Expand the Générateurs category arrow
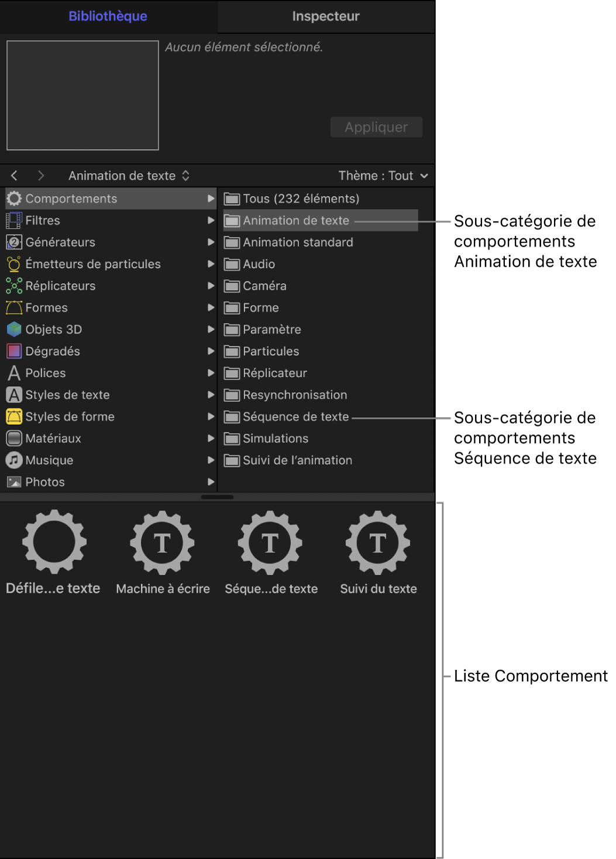 [x=211, y=242]
